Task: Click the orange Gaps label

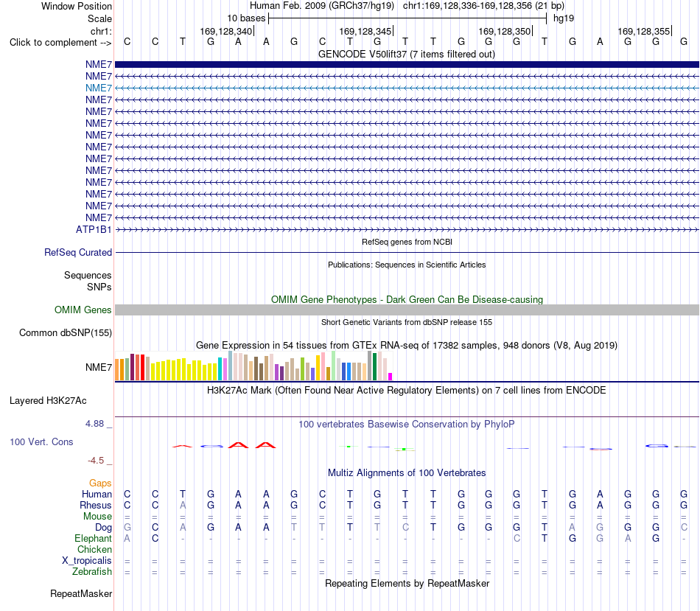Action: 100,483
